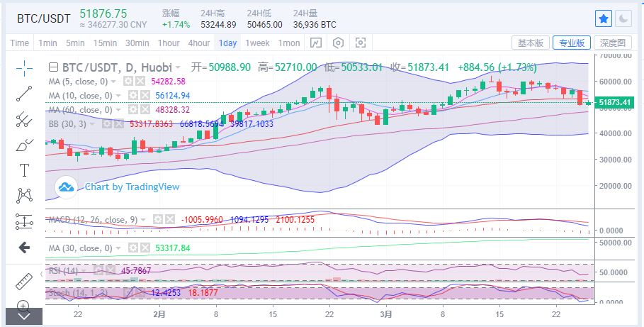Open dropdown arrow for MACD indicator
The image size is (644, 327).
[143, 220]
